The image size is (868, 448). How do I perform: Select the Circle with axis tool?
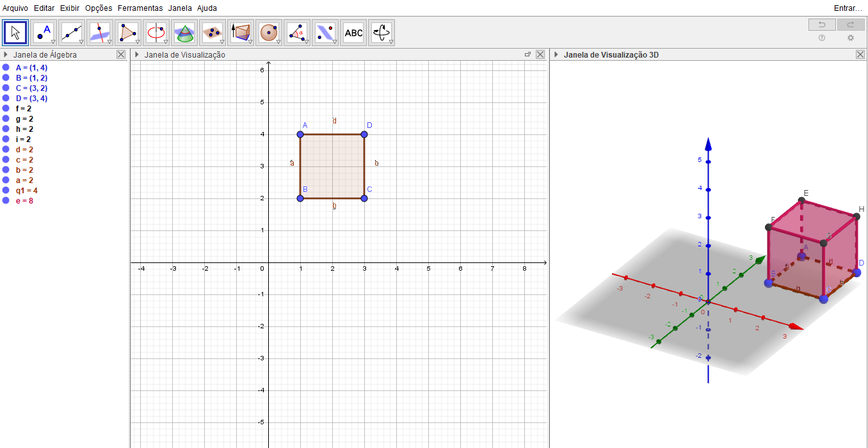(x=157, y=32)
